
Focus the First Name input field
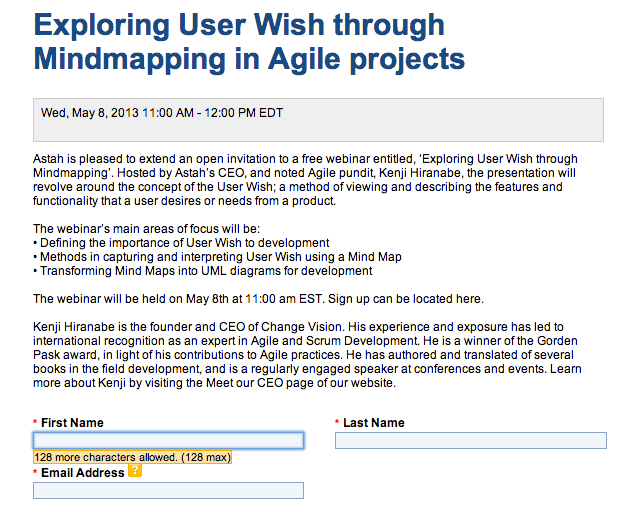[x=168, y=440]
